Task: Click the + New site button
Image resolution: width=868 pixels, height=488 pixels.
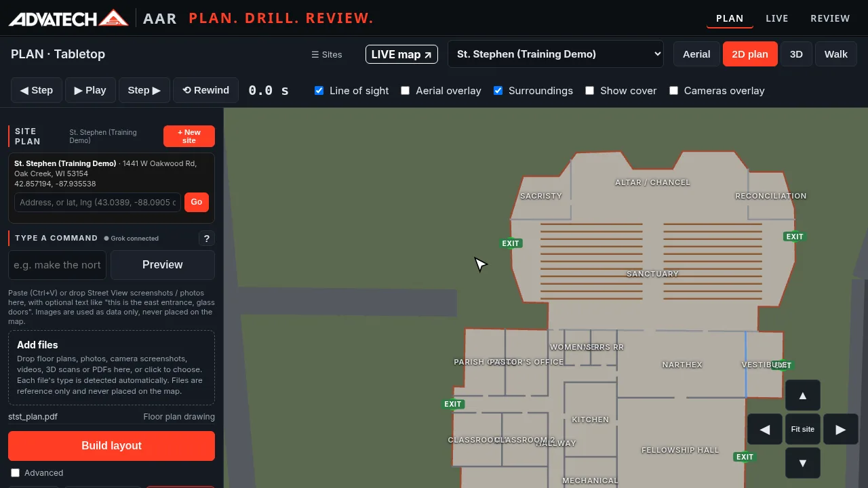Action: (x=189, y=136)
